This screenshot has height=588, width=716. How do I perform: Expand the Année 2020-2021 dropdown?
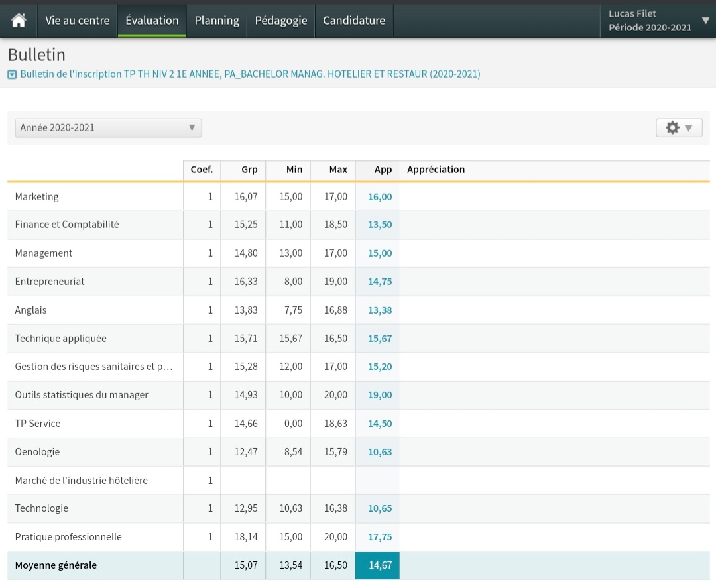[108, 127]
